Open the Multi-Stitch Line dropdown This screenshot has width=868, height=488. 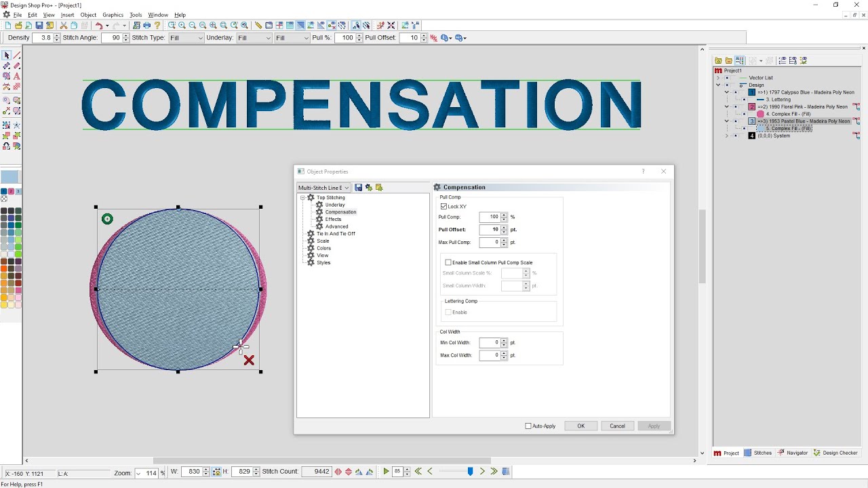coord(323,188)
